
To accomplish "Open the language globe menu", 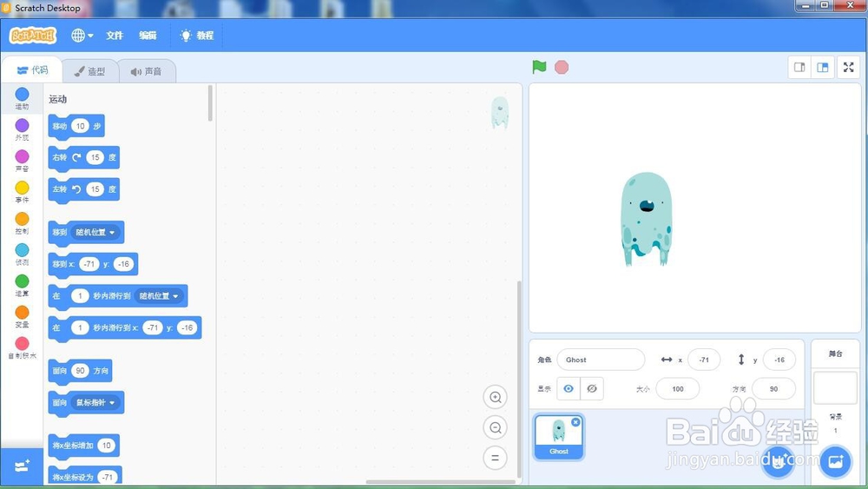I will 82,36.
